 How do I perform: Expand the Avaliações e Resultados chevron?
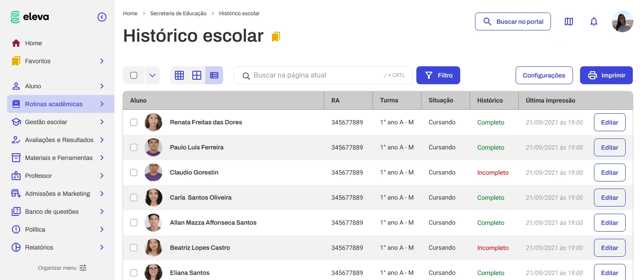point(102,140)
